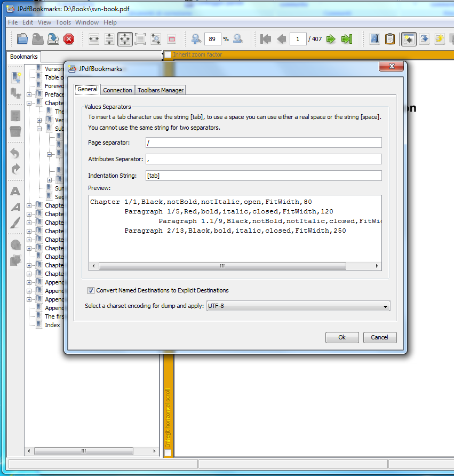Click the bookmarks tree horizontal scrollbar thumb
Viewport: 454px width, 476px height.
click(84, 451)
